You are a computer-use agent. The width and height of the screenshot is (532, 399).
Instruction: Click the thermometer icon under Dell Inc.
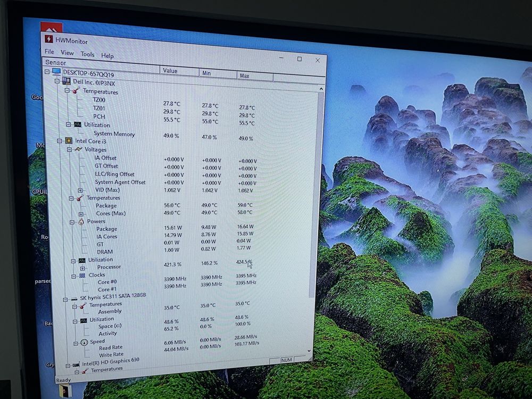tap(76, 90)
